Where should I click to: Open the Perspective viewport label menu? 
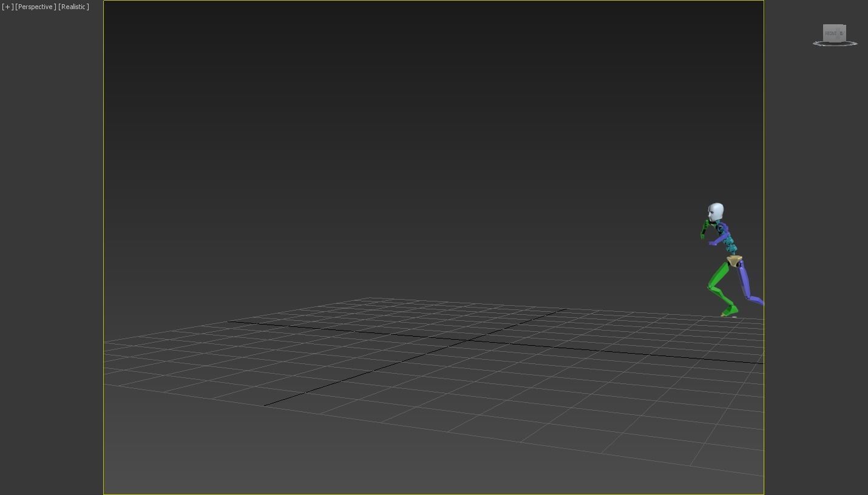tap(36, 7)
